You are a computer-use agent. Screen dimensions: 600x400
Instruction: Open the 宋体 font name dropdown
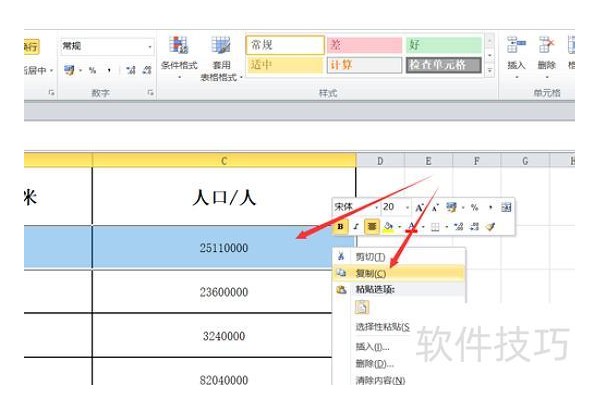[x=377, y=207]
